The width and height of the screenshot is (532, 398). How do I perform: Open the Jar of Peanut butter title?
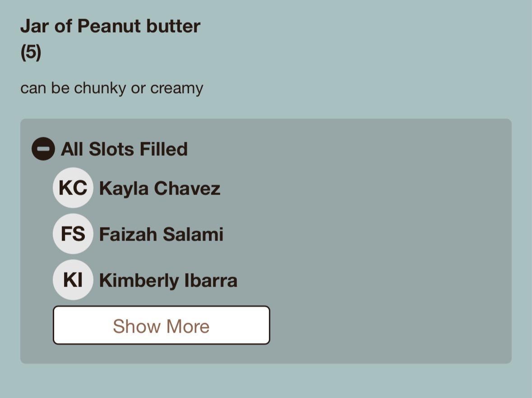[110, 26]
